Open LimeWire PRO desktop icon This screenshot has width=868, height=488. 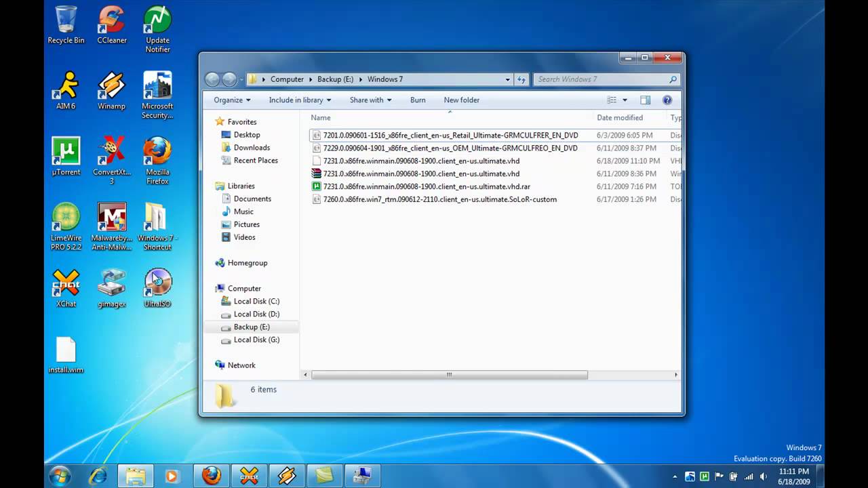66,227
